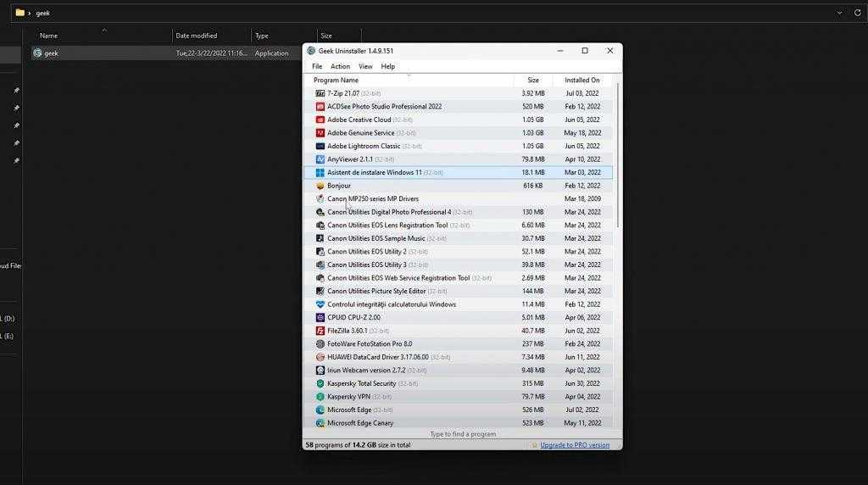Click the EOS Lens Registration Tool icon

pyautogui.click(x=320, y=226)
